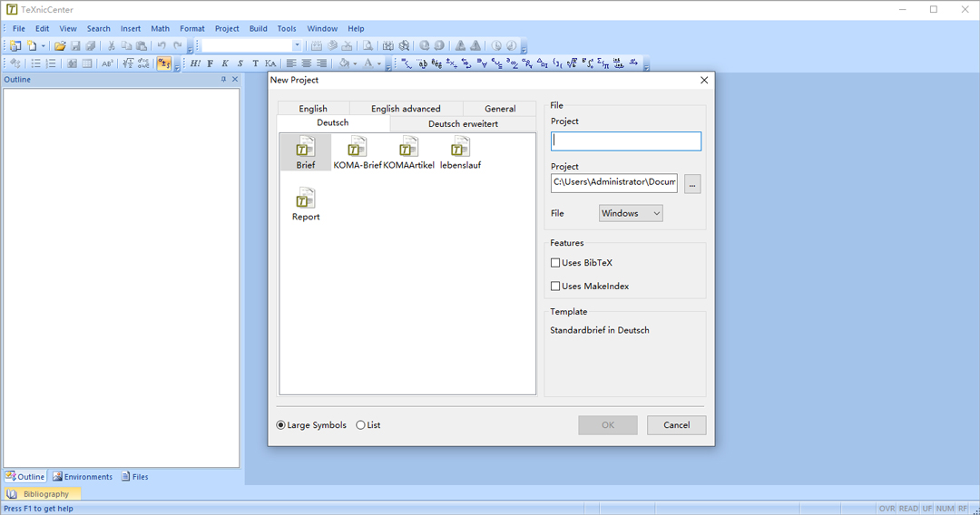Image resolution: width=980 pixels, height=515 pixels.
Task: Click the New Document toolbar icon
Action: pos(31,45)
